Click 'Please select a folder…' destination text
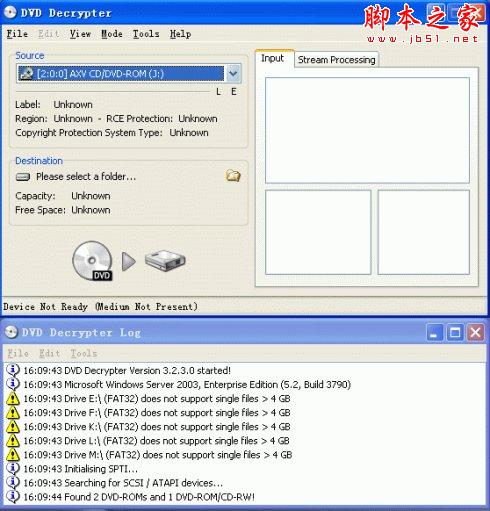 click(x=86, y=176)
